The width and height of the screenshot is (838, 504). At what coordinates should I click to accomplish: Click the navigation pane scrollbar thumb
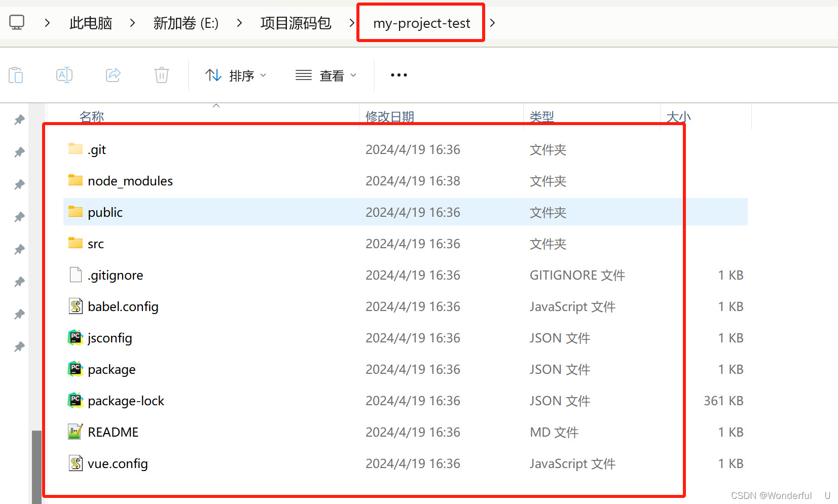(x=37, y=467)
